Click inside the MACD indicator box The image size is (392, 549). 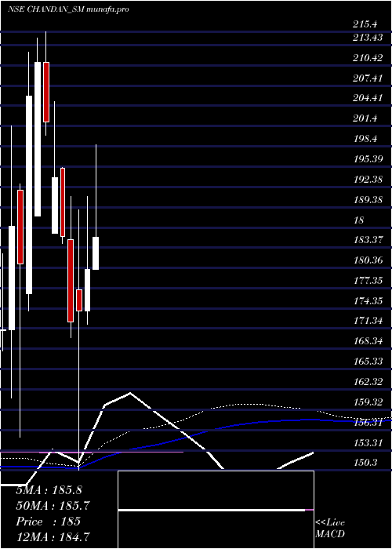pyautogui.click(x=216, y=510)
